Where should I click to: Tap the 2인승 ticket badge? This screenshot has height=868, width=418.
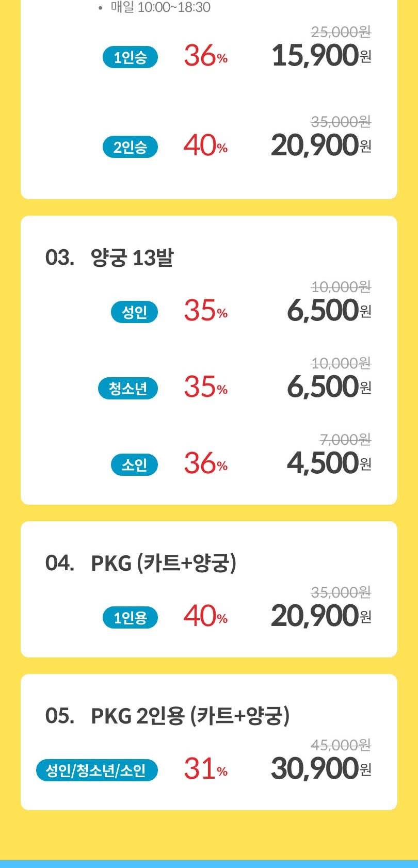click(130, 147)
